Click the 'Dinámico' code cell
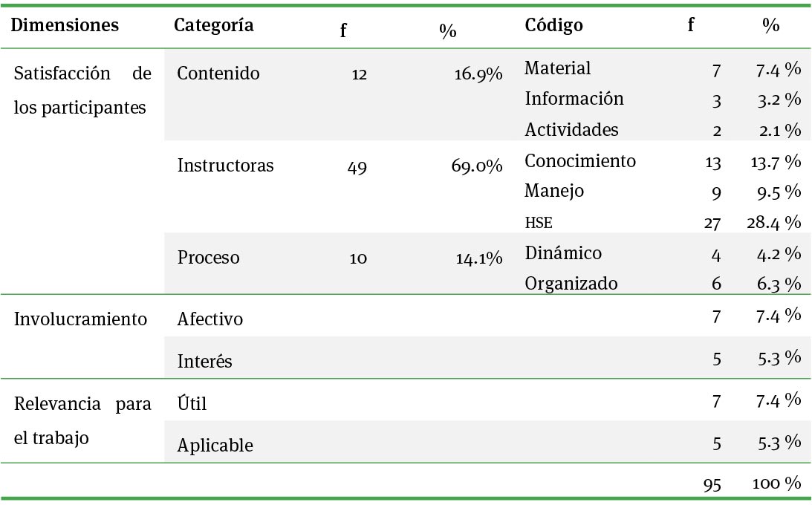Image resolution: width=812 pixels, height=505 pixels. click(x=562, y=253)
